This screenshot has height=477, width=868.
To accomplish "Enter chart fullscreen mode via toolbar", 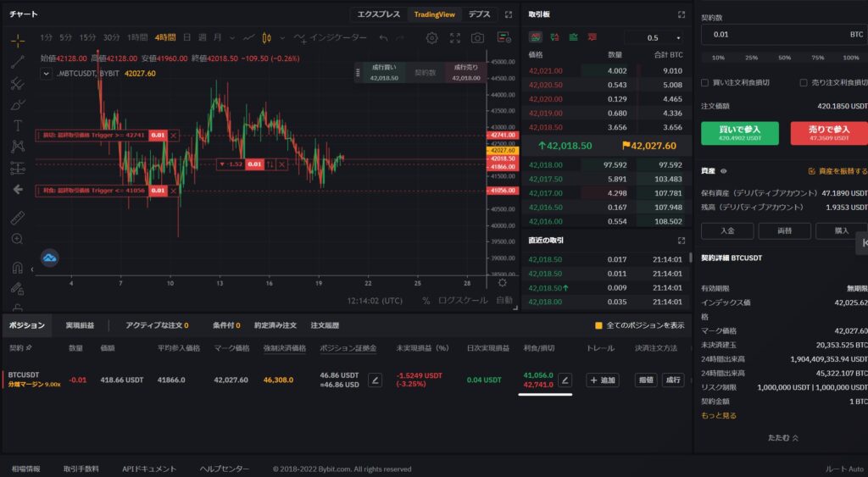I will pyautogui.click(x=455, y=37).
